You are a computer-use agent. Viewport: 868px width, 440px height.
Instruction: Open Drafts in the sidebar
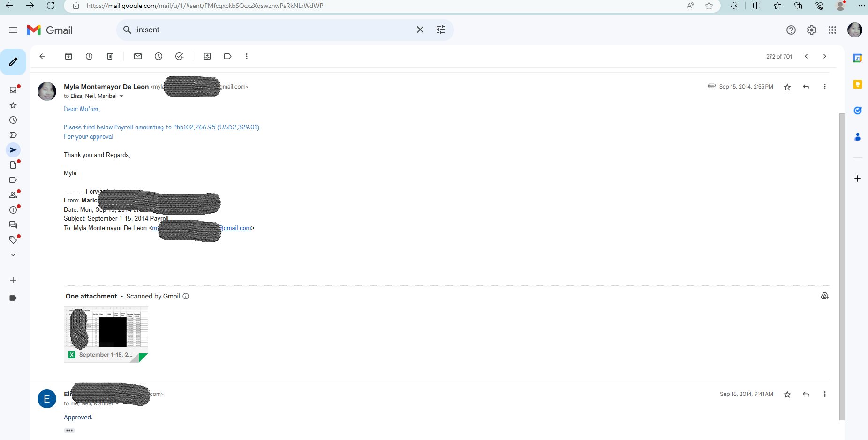coord(13,165)
